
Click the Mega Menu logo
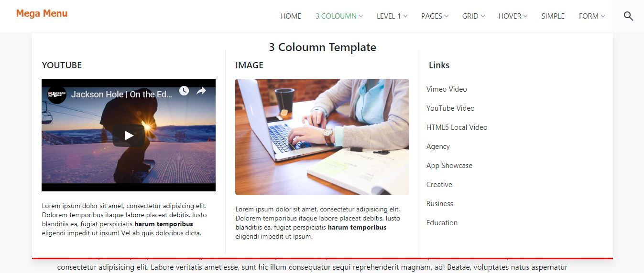42,13
